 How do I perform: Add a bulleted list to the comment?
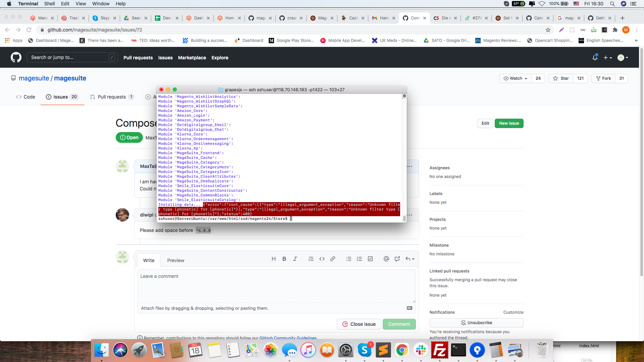point(349,259)
